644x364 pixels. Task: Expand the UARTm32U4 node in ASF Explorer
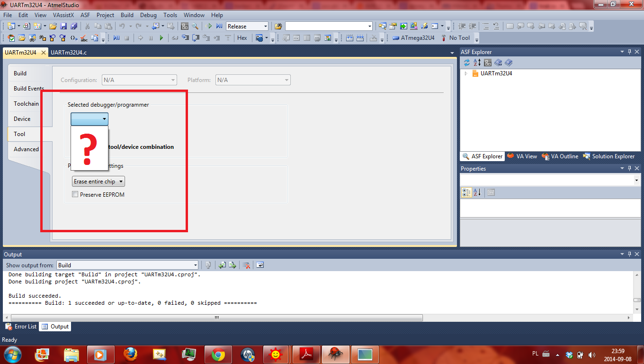click(466, 73)
